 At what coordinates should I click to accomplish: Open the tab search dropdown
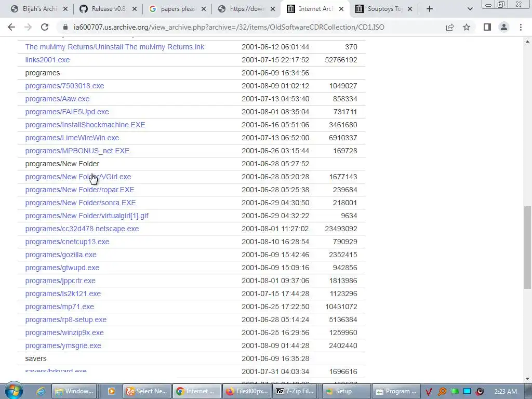470,9
